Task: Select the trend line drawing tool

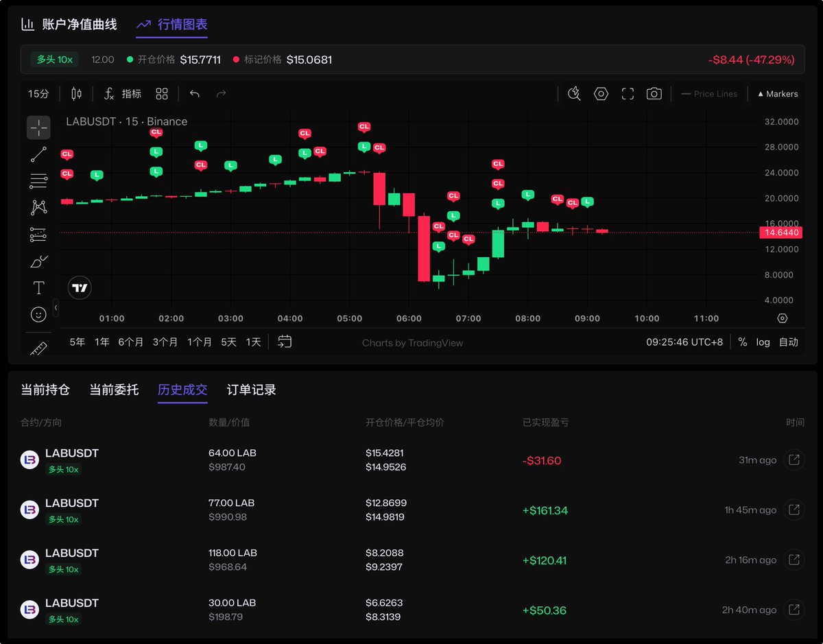Action: pos(38,154)
